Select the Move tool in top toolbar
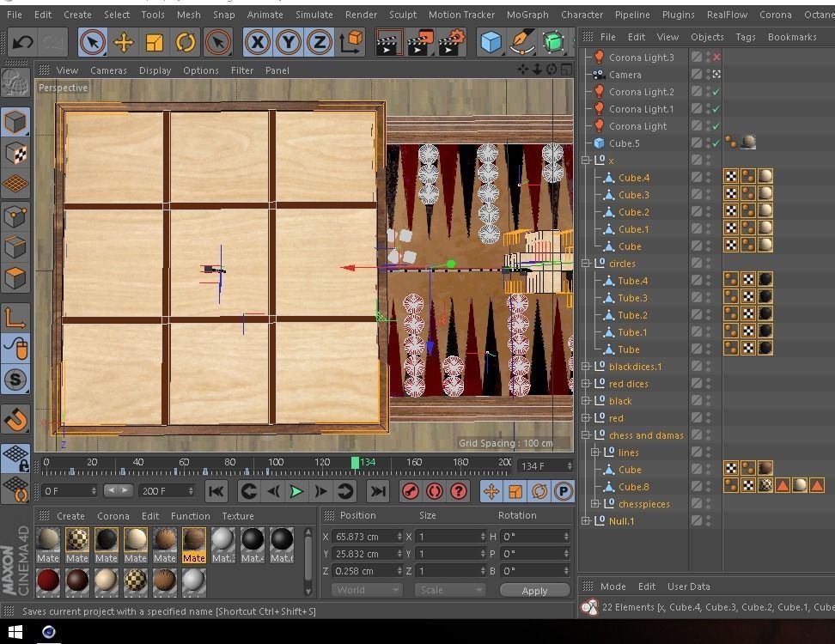835x644 pixels. coord(124,42)
